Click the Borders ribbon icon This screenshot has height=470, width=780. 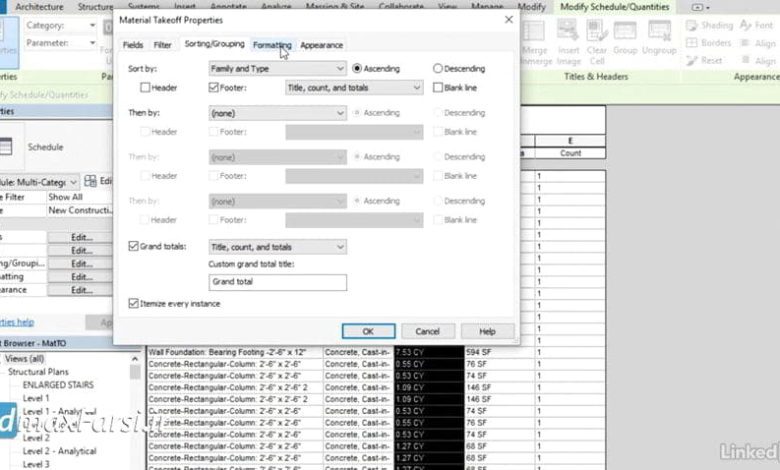pyautogui.click(x=692, y=43)
